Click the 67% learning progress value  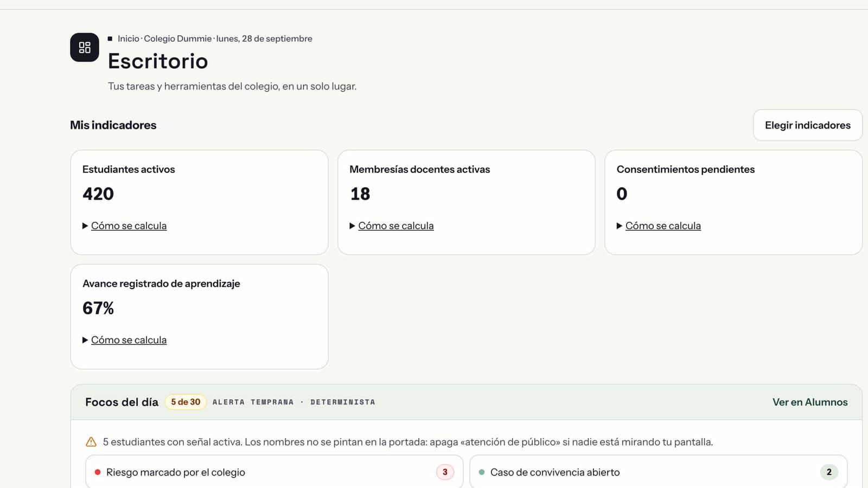coord(98,308)
